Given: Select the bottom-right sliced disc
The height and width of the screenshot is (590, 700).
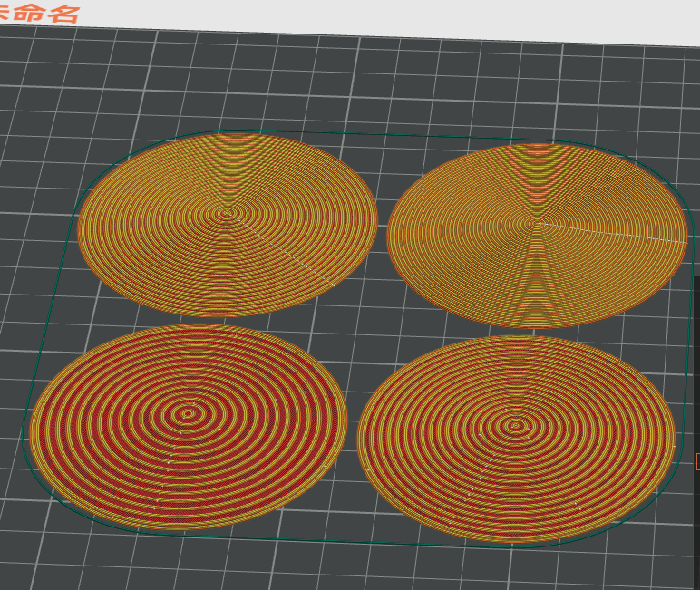Looking at the screenshot, I should [x=517, y=440].
